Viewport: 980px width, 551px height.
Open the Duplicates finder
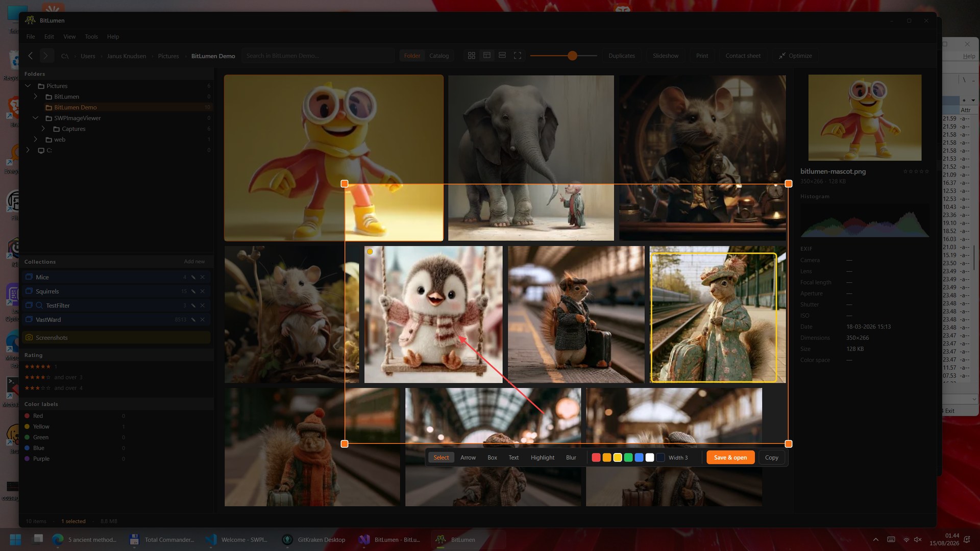point(622,56)
